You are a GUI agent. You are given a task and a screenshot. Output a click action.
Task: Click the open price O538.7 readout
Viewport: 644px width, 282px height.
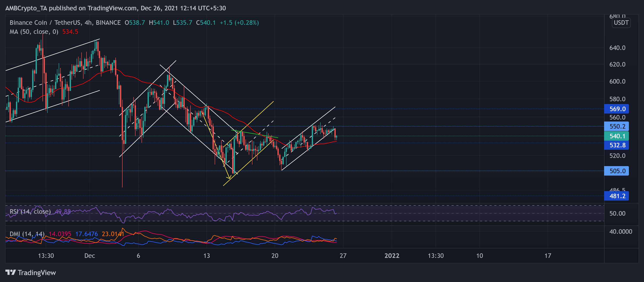135,23
